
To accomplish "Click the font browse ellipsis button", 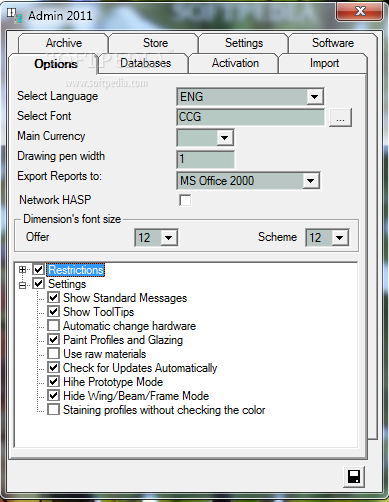I will point(340,118).
